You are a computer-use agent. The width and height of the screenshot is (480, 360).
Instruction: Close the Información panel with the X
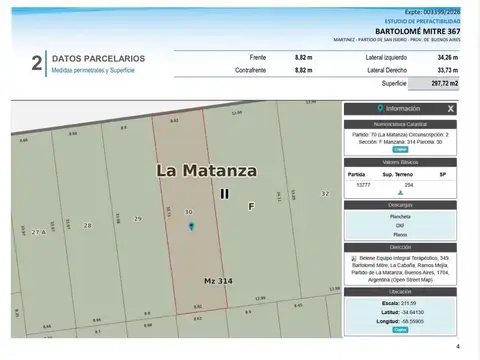pyautogui.click(x=451, y=109)
